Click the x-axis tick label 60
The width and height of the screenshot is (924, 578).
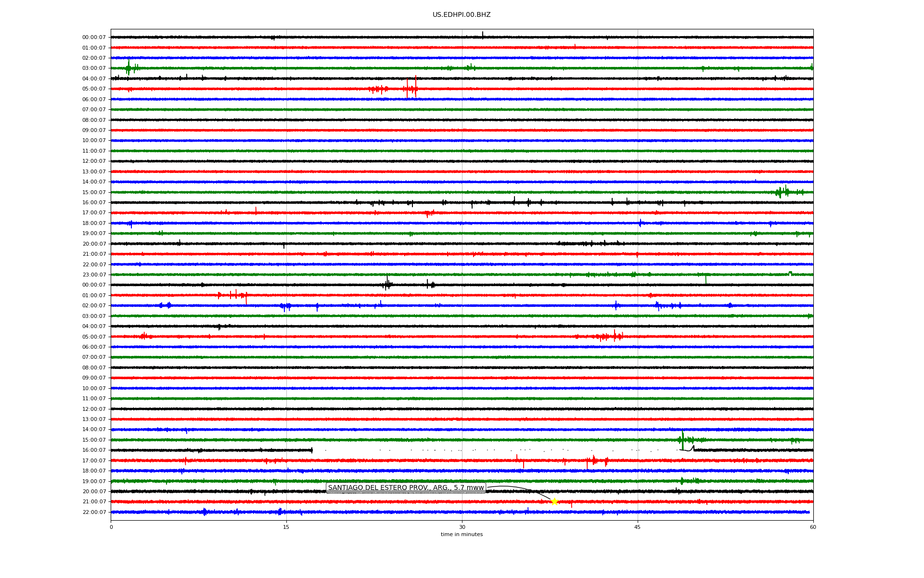[x=813, y=527]
